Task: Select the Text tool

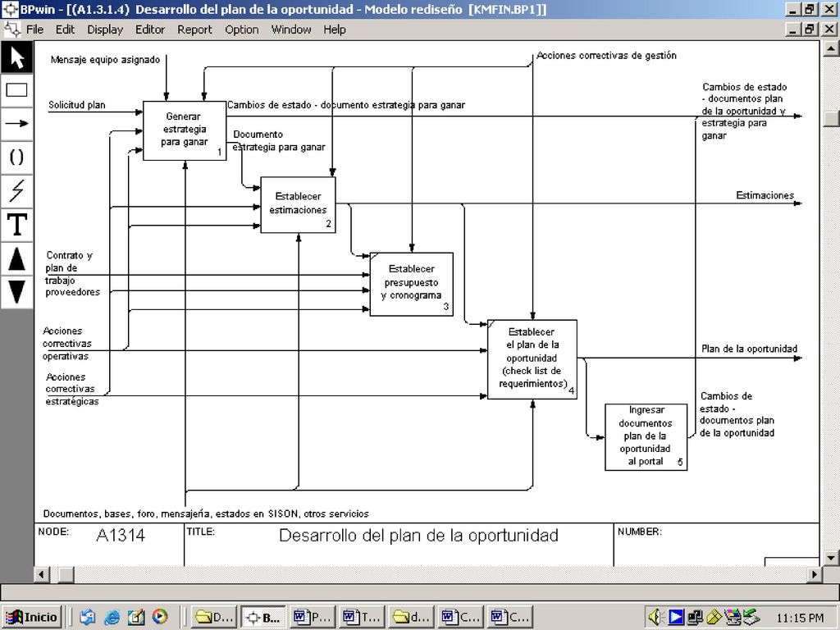Action: [16, 225]
